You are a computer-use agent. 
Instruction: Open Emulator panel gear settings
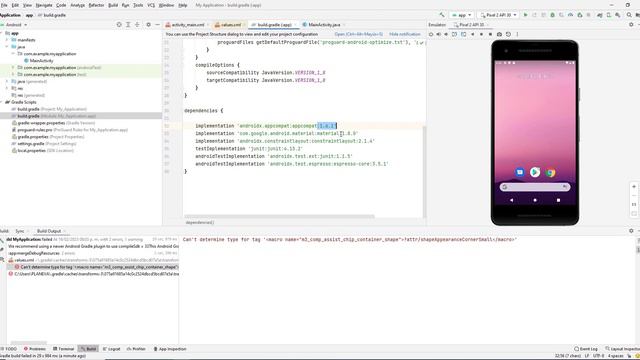click(631, 25)
